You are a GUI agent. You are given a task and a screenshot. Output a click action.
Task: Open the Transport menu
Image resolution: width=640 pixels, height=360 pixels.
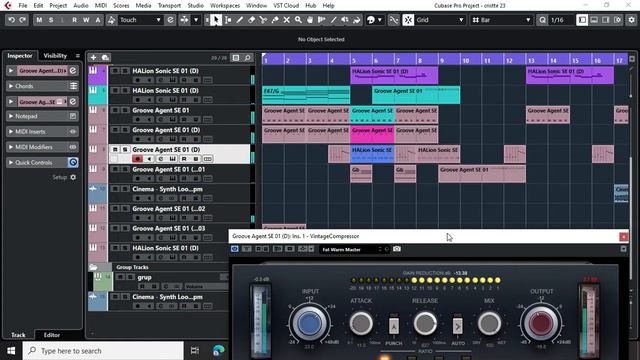[169, 5]
